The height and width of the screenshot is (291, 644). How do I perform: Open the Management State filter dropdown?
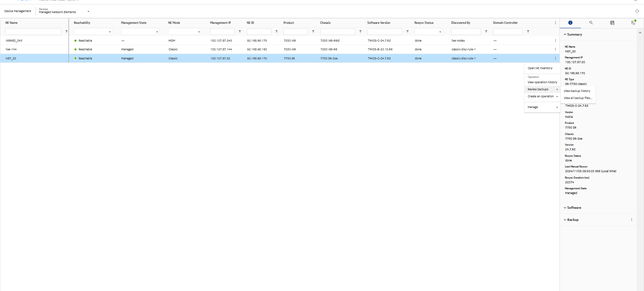pyautogui.click(x=140, y=32)
